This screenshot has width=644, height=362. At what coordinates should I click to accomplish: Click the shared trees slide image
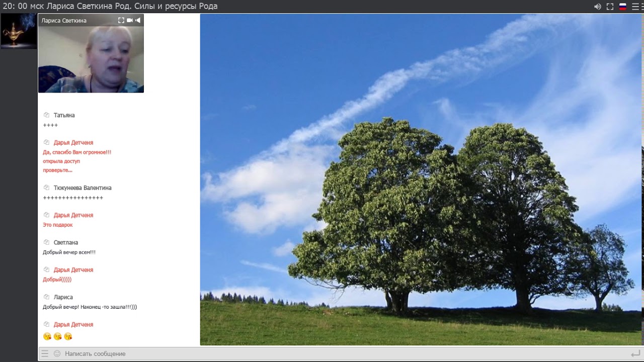coord(421,179)
